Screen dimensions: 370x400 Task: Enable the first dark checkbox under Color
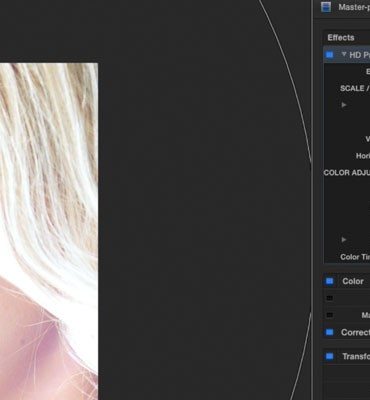329,298
